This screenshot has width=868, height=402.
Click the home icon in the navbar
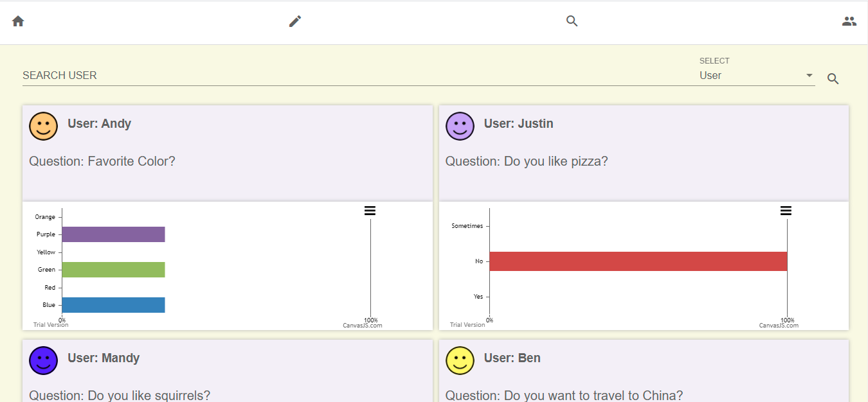pos(17,21)
